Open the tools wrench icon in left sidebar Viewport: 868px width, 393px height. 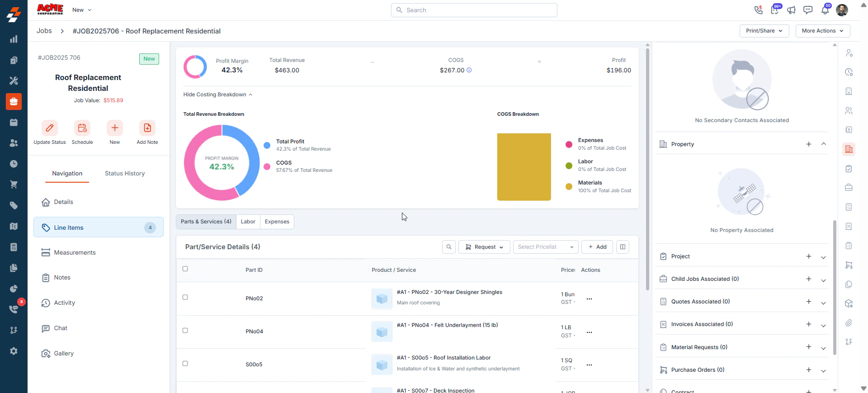pyautogui.click(x=14, y=81)
